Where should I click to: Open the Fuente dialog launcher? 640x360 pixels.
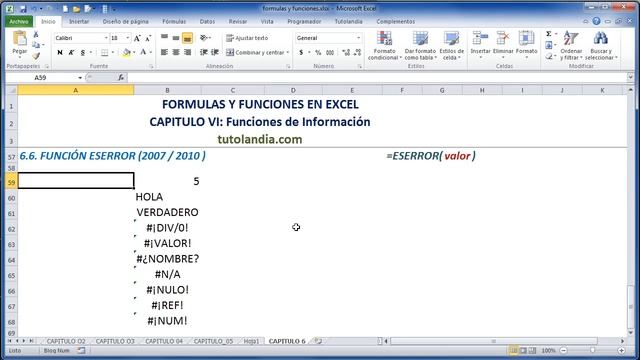151,66
